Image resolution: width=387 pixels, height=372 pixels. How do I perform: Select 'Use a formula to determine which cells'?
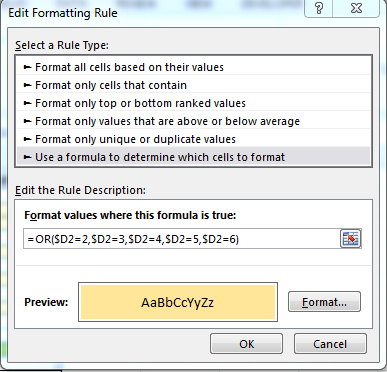click(x=193, y=157)
